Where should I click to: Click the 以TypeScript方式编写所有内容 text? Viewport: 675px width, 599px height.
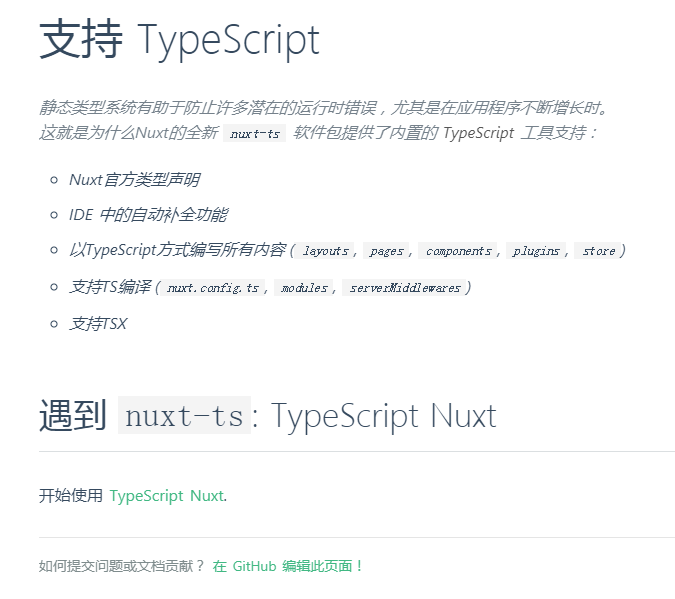[x=177, y=250]
